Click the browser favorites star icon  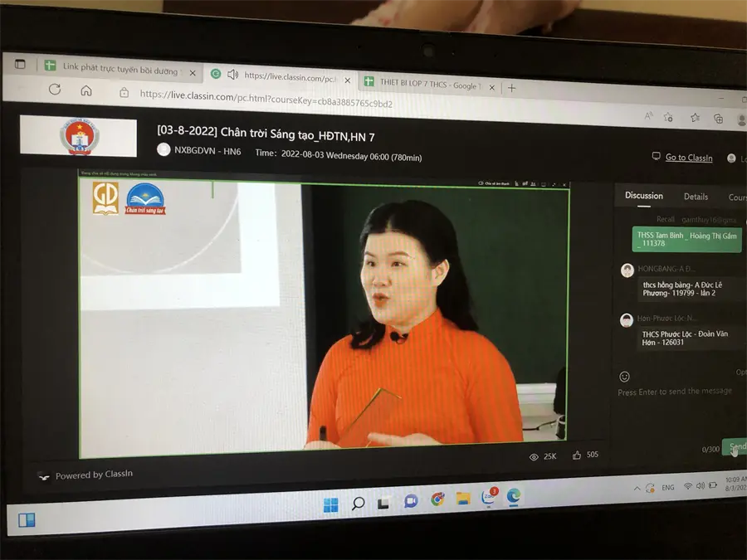pyautogui.click(x=695, y=117)
